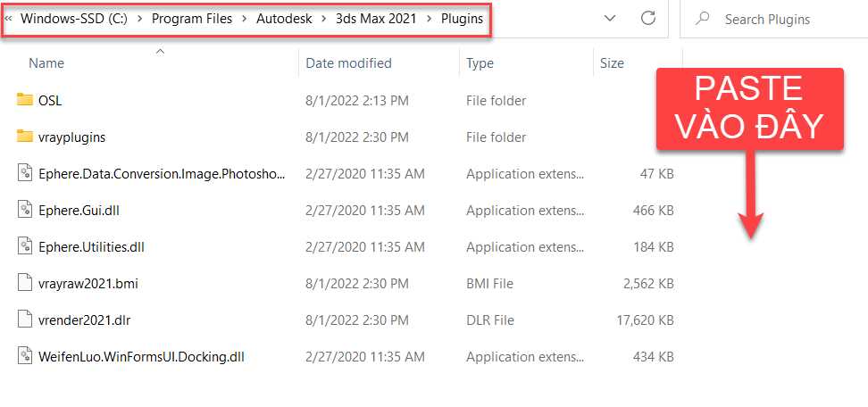Click the Ephere.Gui.dll file icon
This screenshot has width=868, height=407.
pyautogui.click(x=25, y=210)
